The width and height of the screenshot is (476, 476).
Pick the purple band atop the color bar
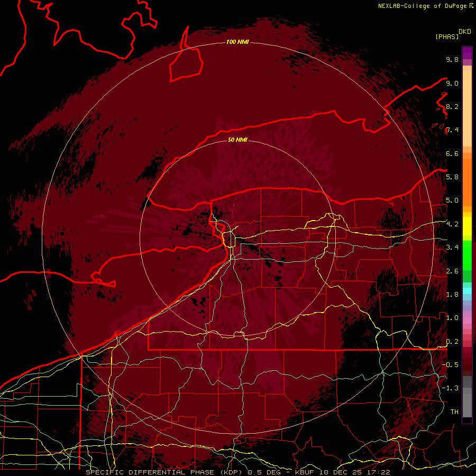coord(467,53)
